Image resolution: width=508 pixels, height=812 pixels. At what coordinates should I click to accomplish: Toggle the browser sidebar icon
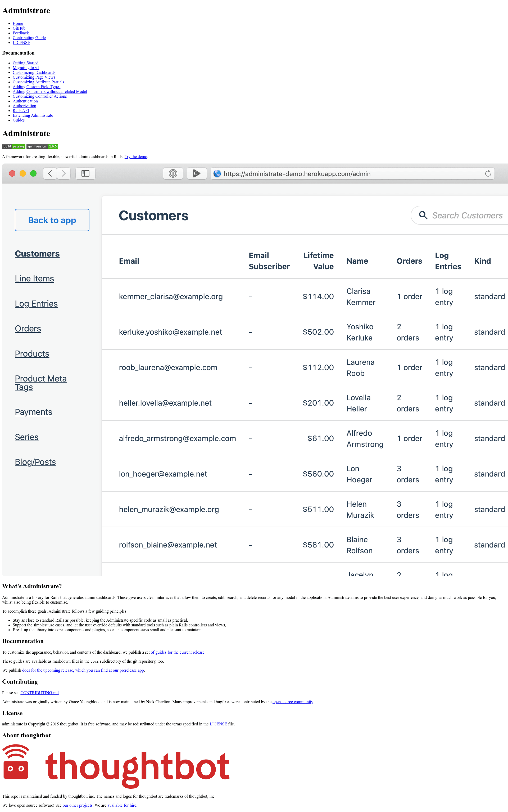pos(85,173)
